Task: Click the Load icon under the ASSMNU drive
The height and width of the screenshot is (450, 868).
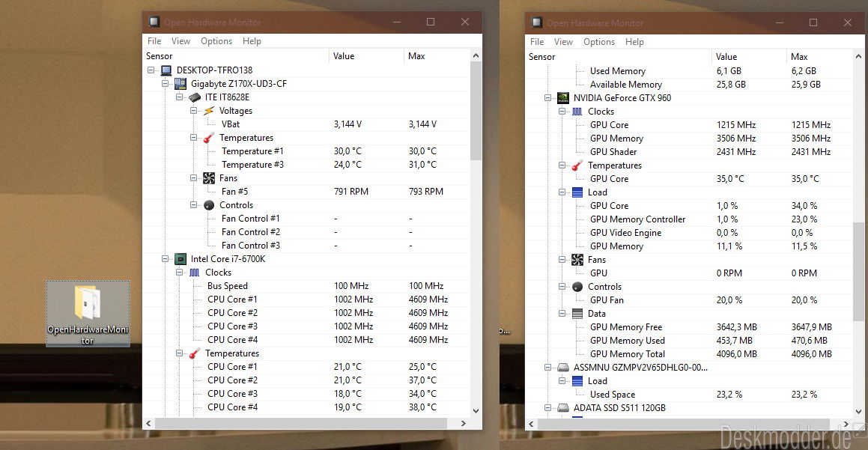Action: pos(577,381)
